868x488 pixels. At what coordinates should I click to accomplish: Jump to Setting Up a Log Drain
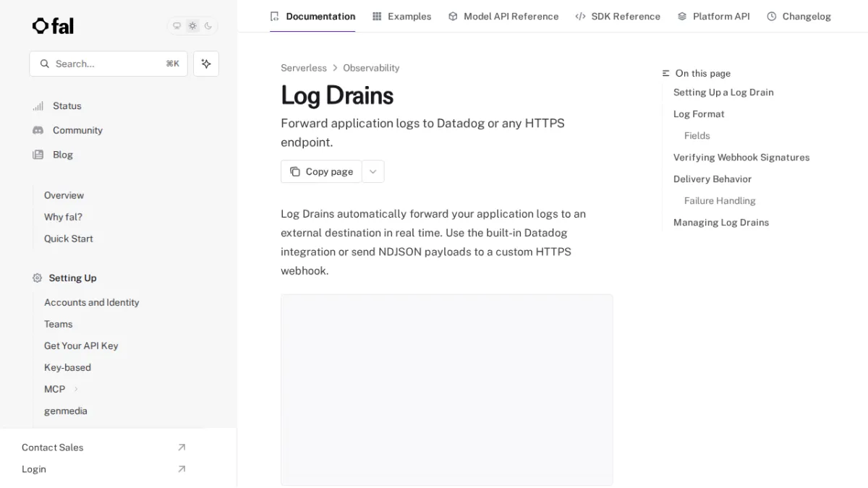point(723,93)
